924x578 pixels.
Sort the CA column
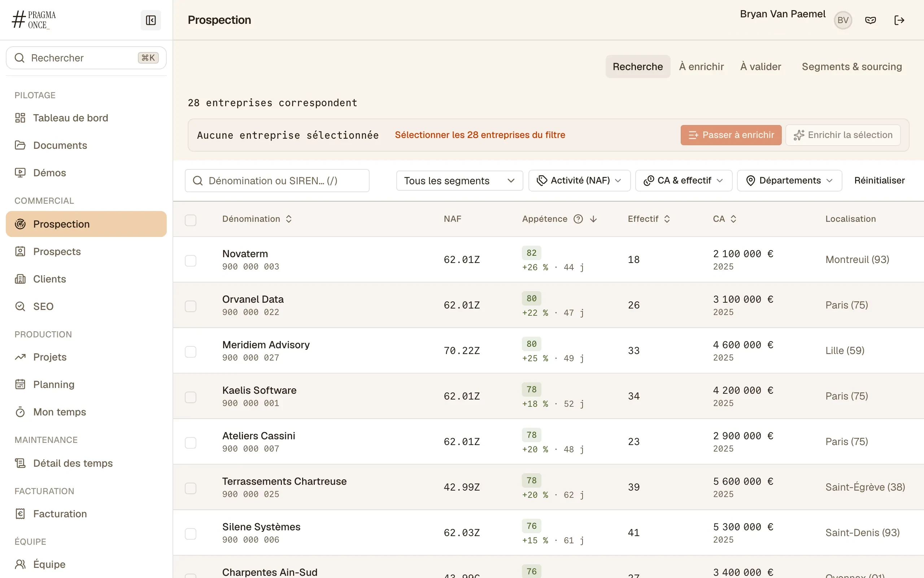point(725,219)
